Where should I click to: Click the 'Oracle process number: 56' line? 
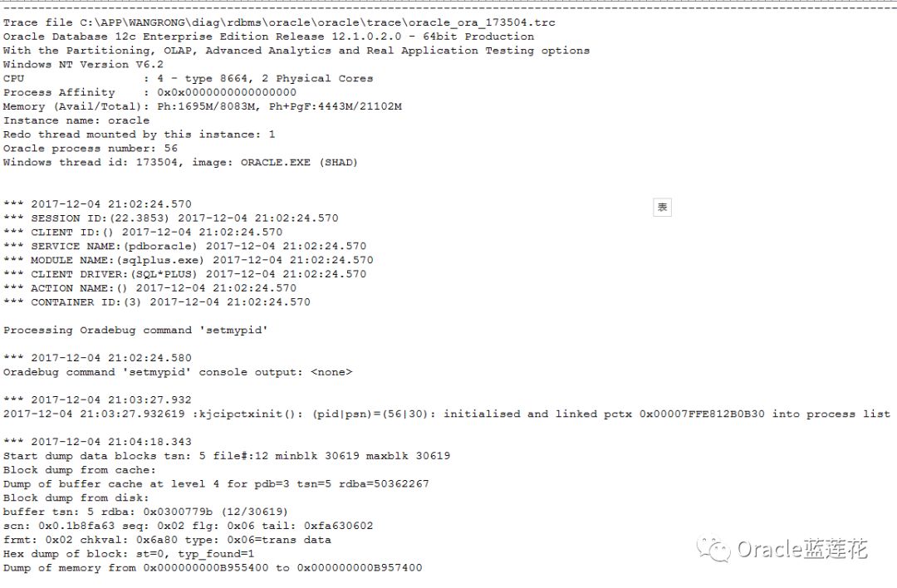coord(91,148)
